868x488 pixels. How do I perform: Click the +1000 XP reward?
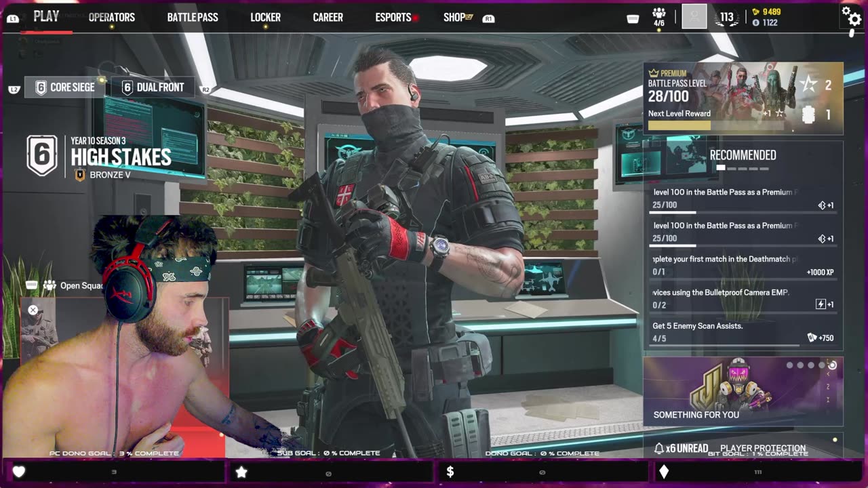point(820,272)
